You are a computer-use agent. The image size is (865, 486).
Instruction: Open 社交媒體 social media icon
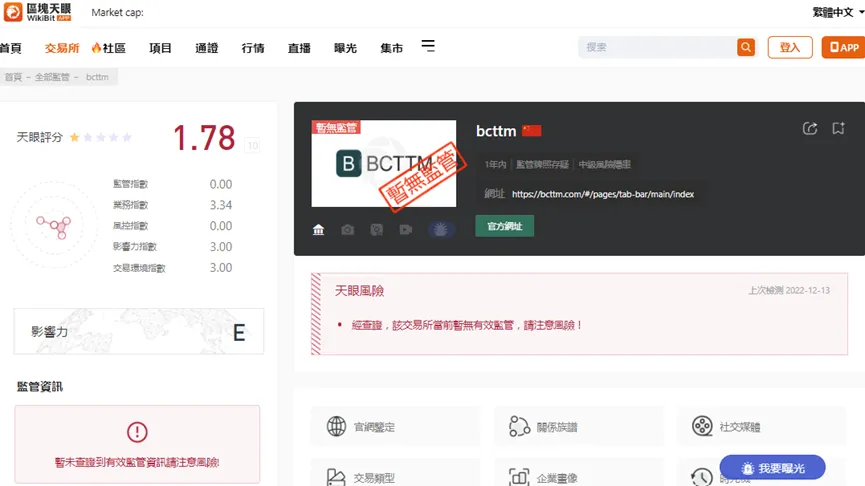point(702,426)
